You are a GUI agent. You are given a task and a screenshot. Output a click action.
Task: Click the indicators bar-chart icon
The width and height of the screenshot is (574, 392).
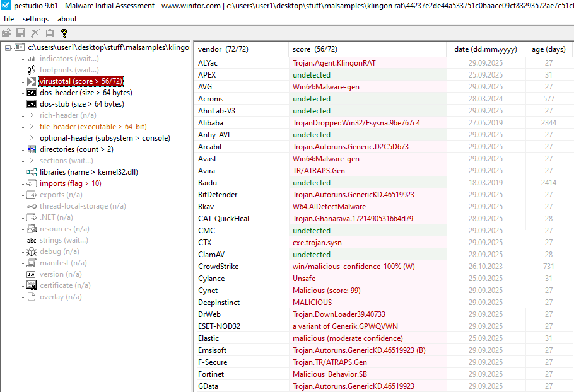pos(32,59)
